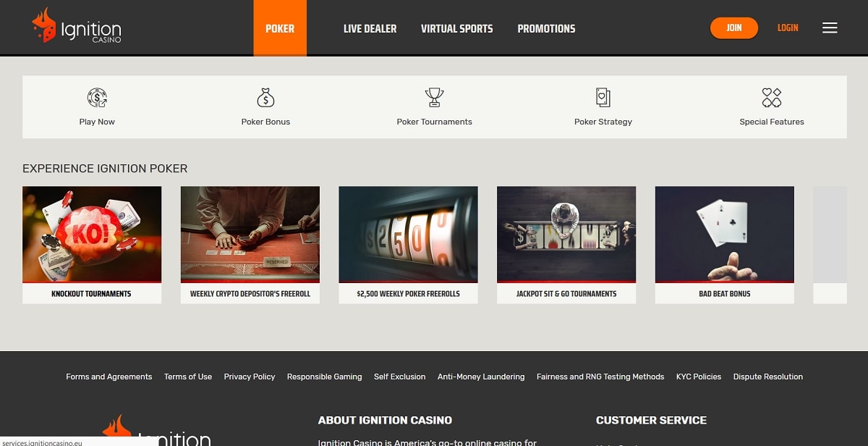This screenshot has width=868, height=446.
Task: Open Forms and Agreements footer link
Action: point(109,376)
